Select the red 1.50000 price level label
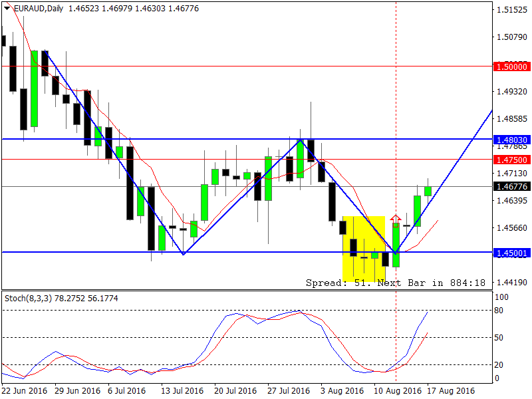The height and width of the screenshot is (399, 532). point(511,66)
